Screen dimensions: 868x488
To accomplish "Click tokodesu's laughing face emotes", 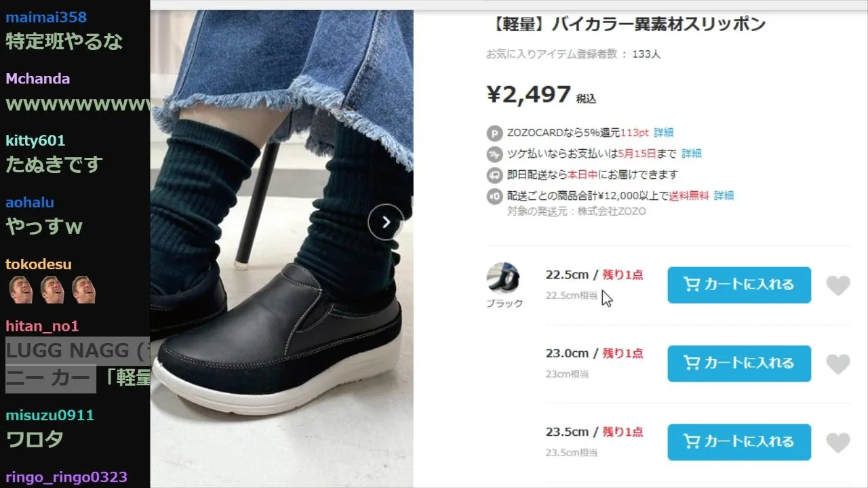I will pos(52,289).
